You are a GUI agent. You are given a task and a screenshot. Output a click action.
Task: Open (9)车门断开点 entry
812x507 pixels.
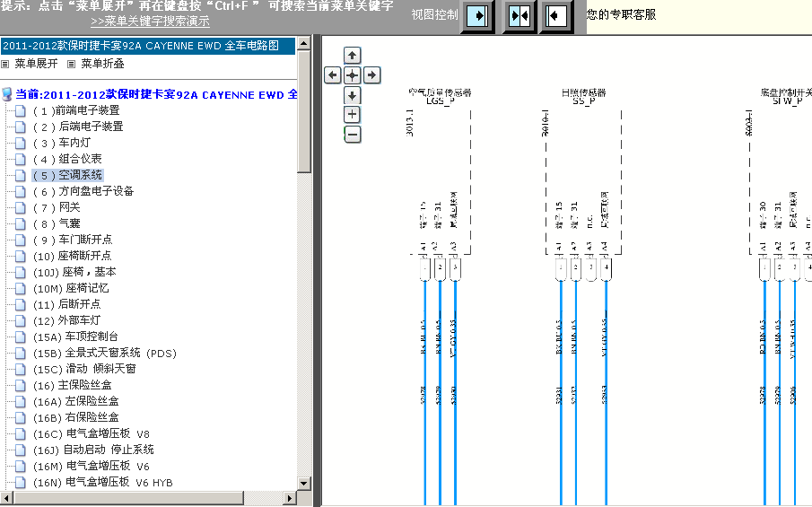73,240
